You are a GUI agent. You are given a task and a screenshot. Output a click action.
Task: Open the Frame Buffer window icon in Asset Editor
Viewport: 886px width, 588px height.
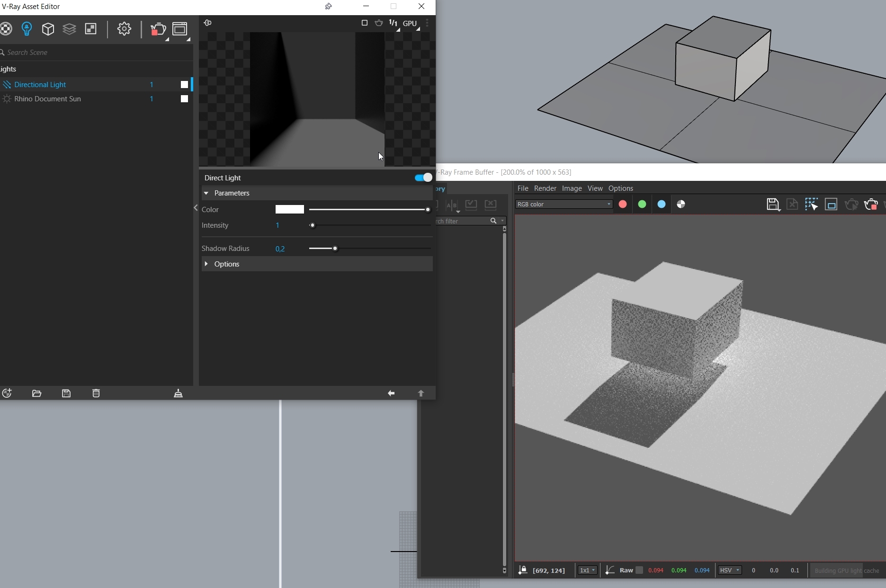pyautogui.click(x=180, y=29)
